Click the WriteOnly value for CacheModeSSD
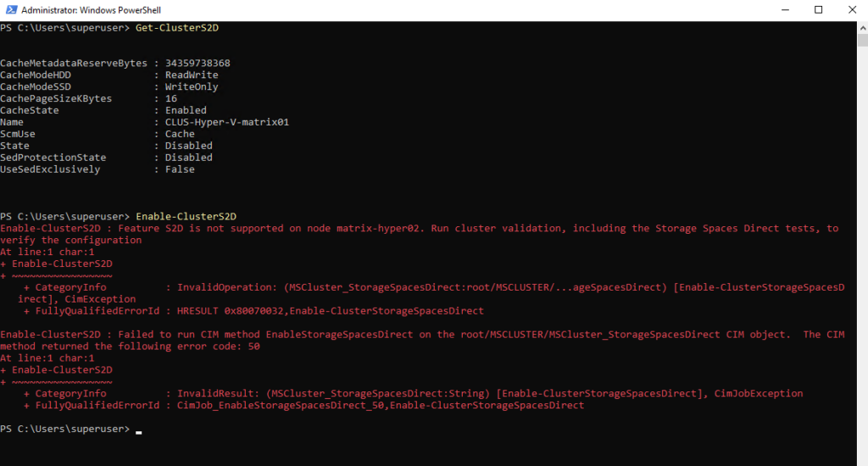 [192, 87]
